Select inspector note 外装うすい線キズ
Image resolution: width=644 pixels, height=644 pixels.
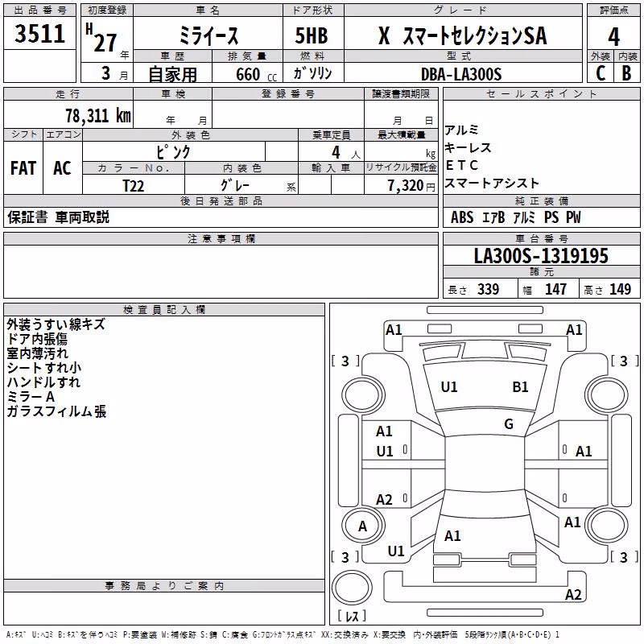(x=56, y=324)
